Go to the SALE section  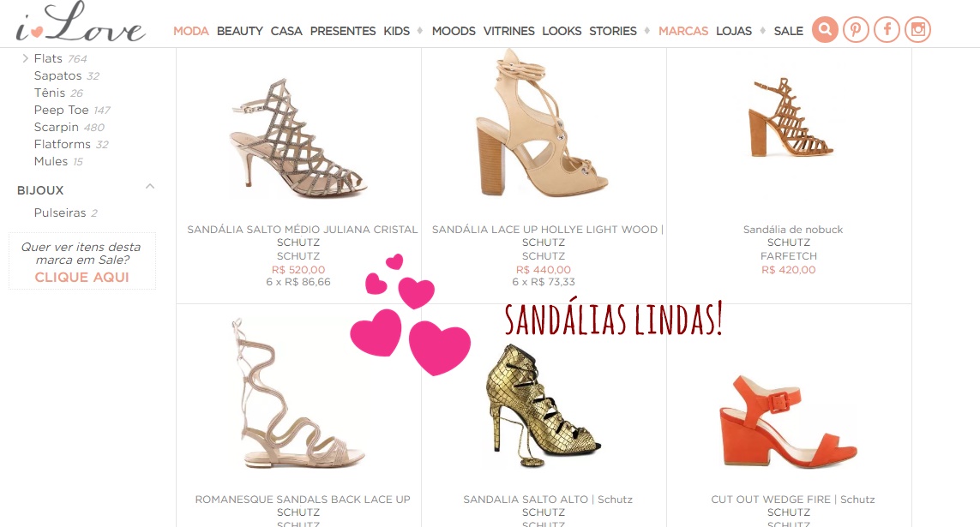pyautogui.click(x=788, y=31)
